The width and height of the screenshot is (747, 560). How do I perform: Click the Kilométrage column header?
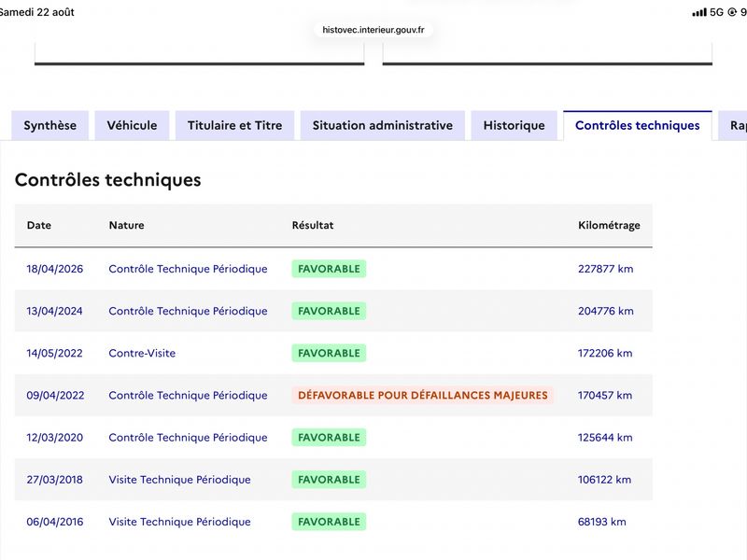[609, 225]
